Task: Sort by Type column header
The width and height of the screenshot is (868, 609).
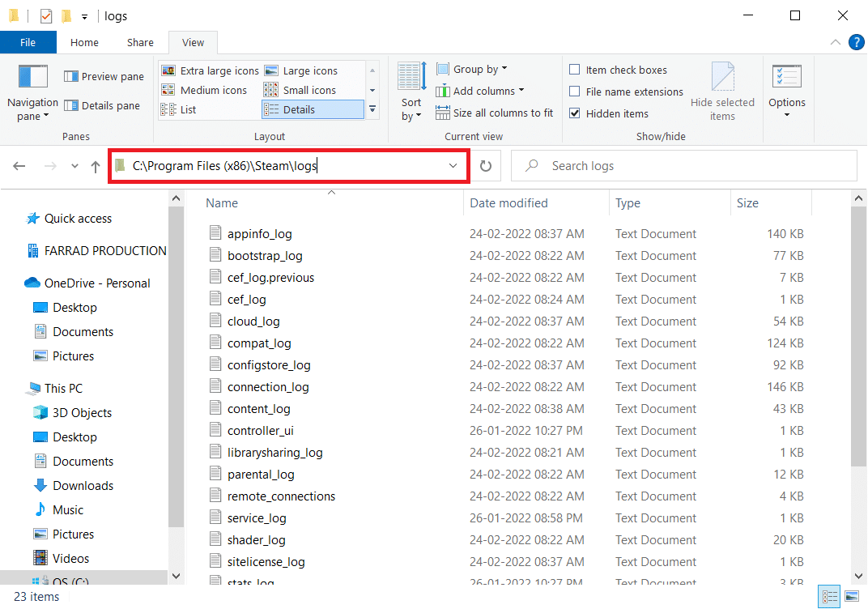Action: tap(670, 203)
